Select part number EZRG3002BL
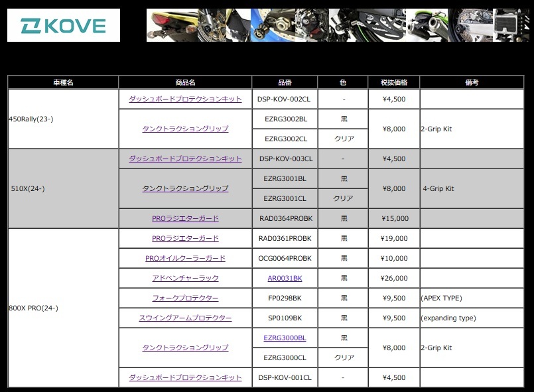The width and height of the screenshot is (534, 392). [x=286, y=119]
